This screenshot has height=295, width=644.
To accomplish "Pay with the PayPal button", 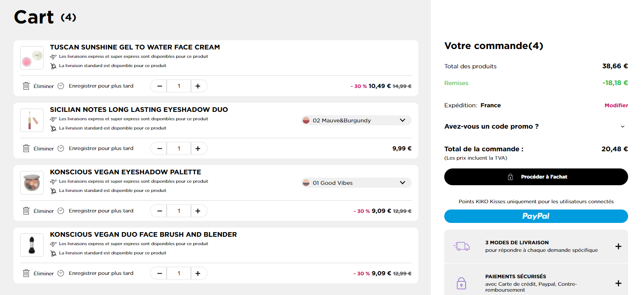I will (x=536, y=216).
